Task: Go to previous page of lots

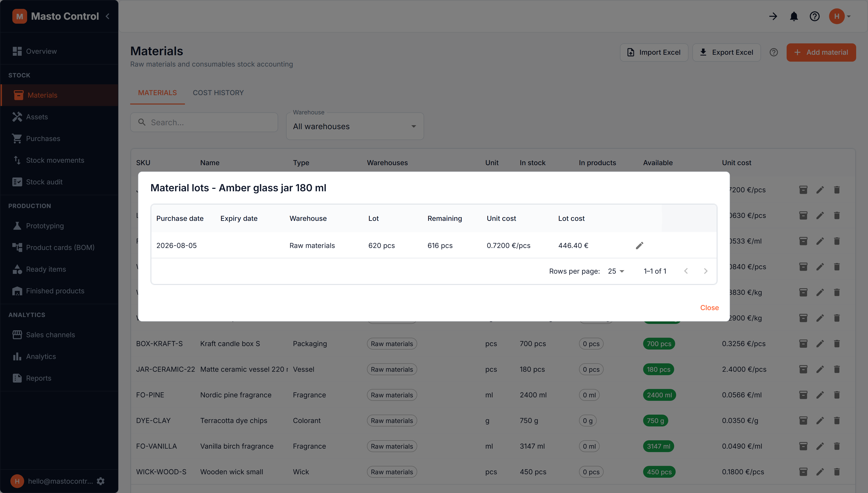Action: pos(686,271)
